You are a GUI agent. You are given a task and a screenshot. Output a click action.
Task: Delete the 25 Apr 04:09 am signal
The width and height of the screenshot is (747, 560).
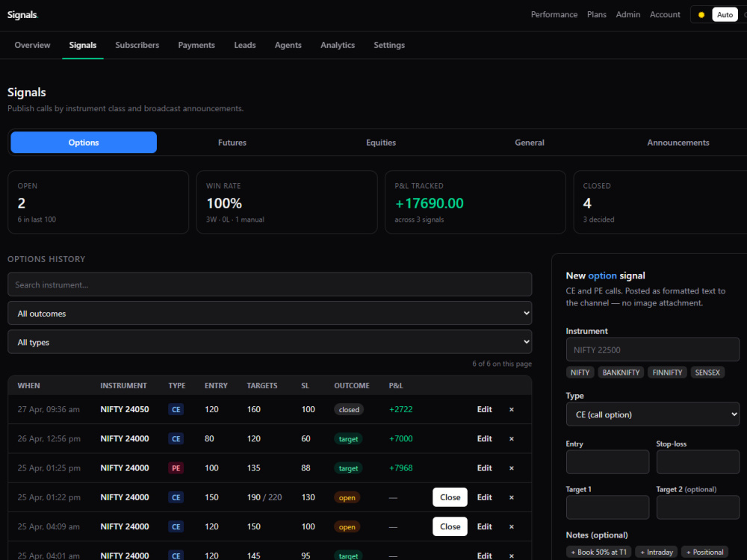pyautogui.click(x=511, y=526)
